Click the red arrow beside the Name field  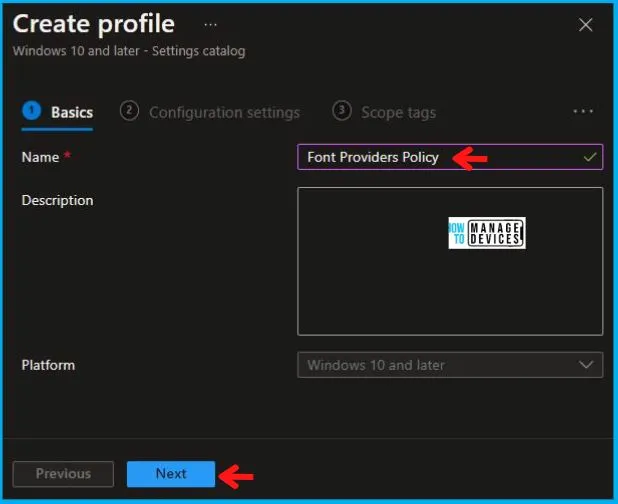tap(470, 157)
